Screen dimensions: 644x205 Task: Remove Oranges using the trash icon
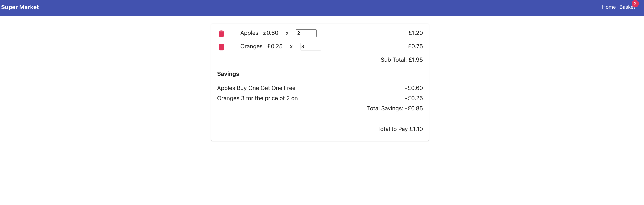point(221,47)
